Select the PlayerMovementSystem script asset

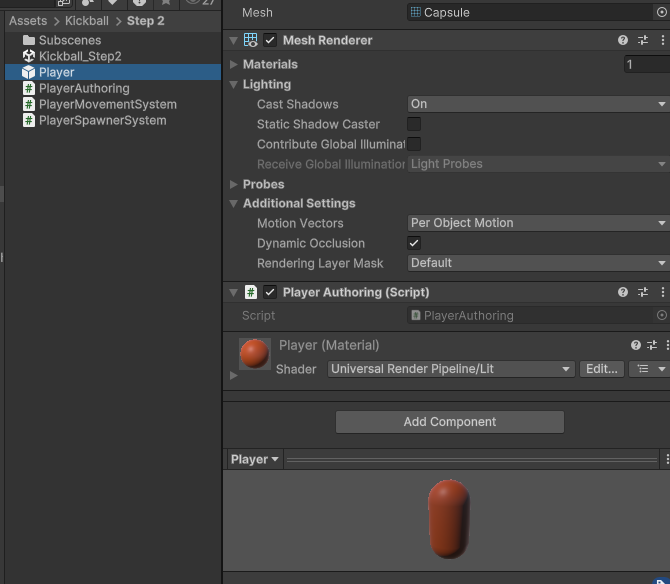click(99, 104)
